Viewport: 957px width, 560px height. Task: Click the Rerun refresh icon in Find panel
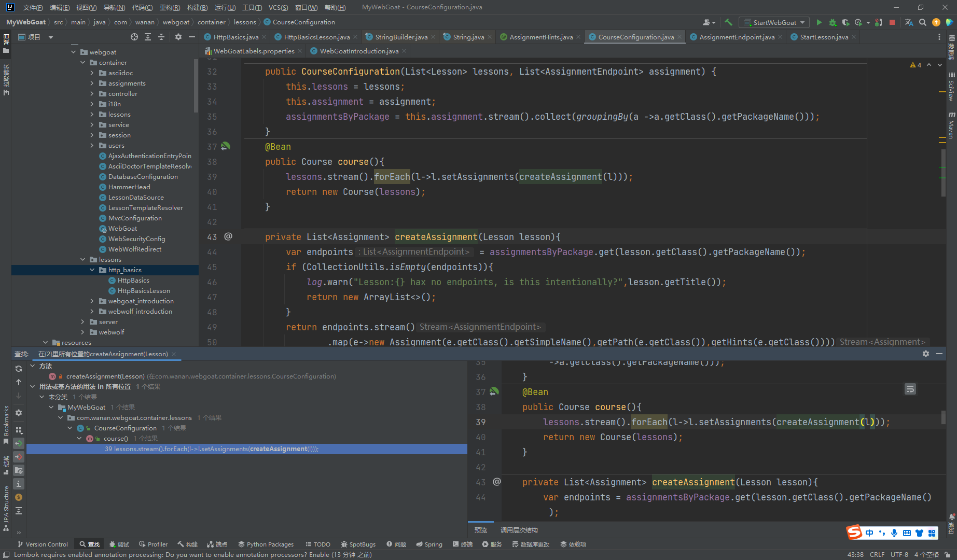pos(19,369)
